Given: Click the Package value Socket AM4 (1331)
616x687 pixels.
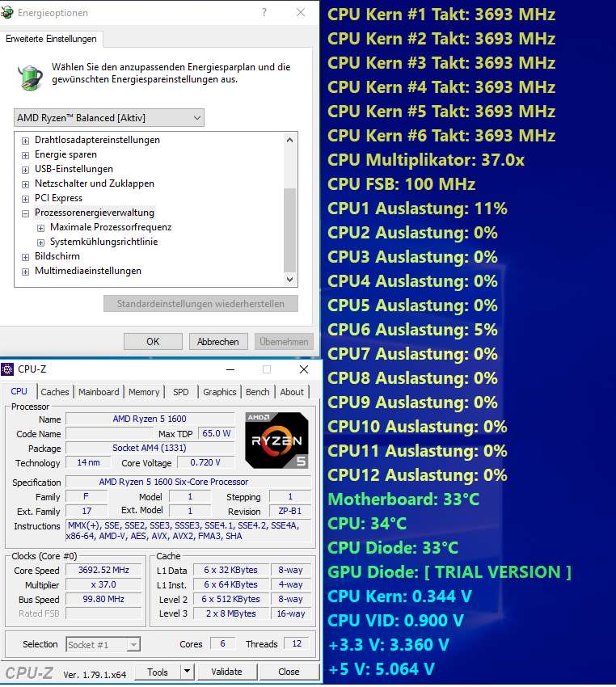Looking at the screenshot, I should pos(150,448).
